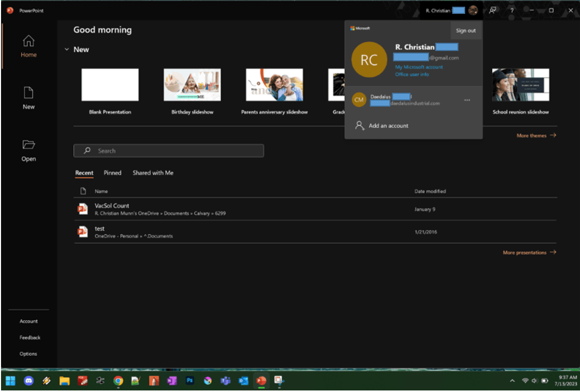Open More themes
Screen dimensions: 580x392
click(x=532, y=135)
